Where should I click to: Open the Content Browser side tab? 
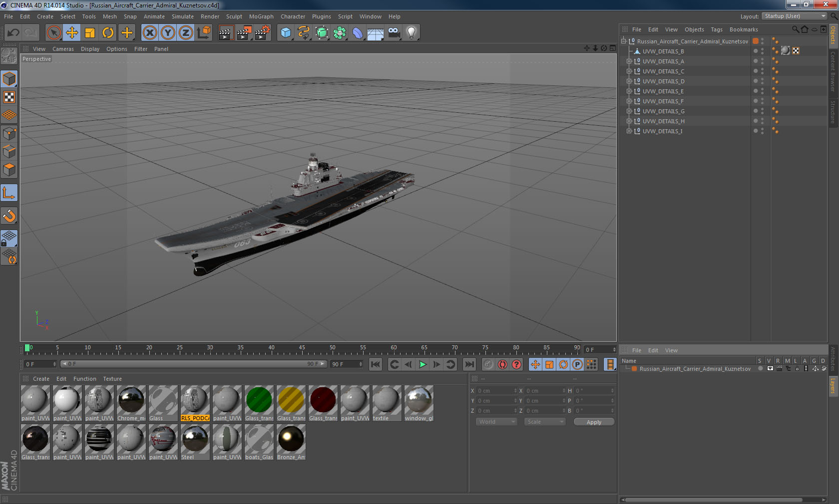pyautogui.click(x=833, y=71)
